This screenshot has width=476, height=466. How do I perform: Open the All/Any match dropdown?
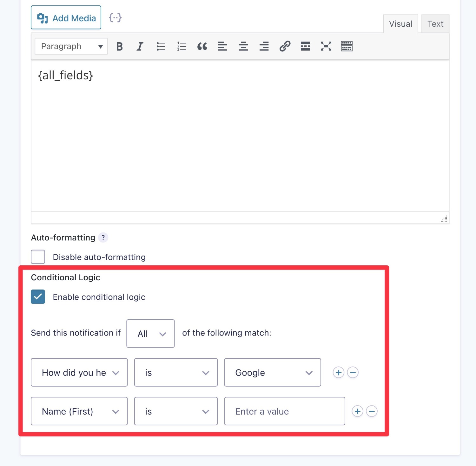150,333
